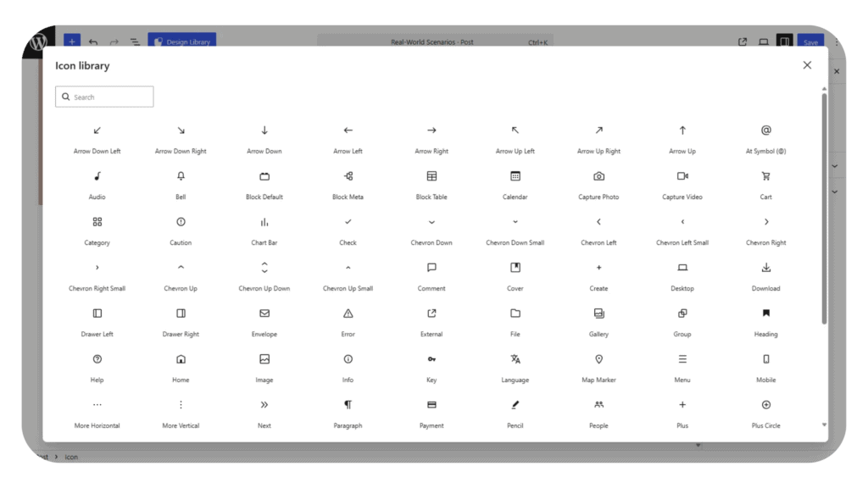Select the Plus Circle icon
This screenshot has width=868, height=488.
point(765,405)
